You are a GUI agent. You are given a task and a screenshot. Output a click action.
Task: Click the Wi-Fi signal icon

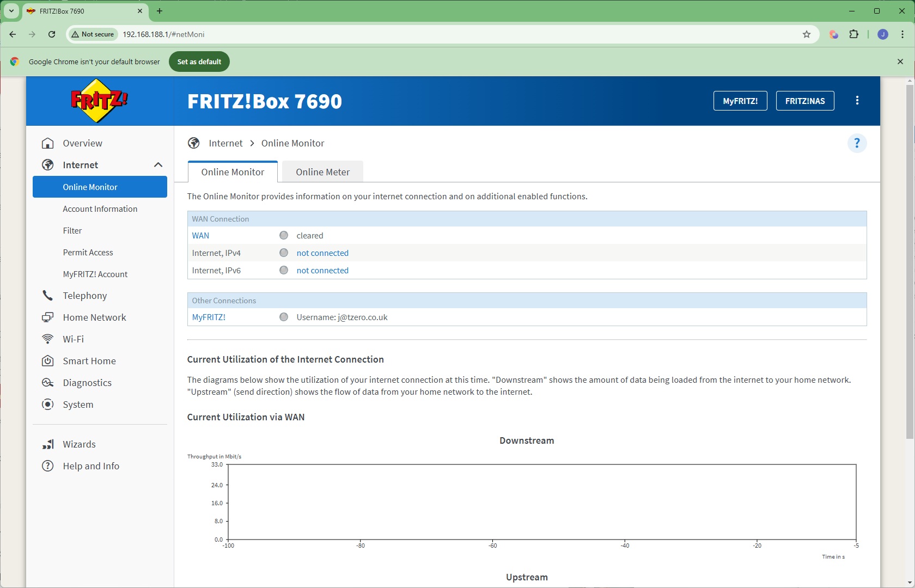(x=48, y=339)
